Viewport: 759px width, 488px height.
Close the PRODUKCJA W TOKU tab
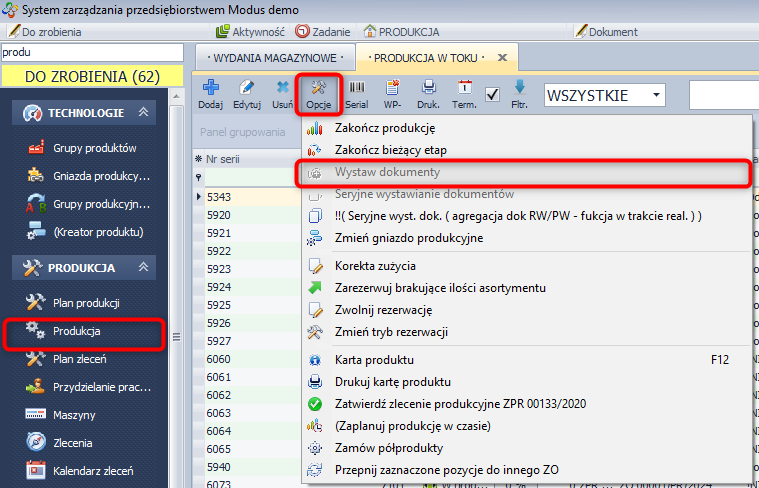[x=502, y=58]
